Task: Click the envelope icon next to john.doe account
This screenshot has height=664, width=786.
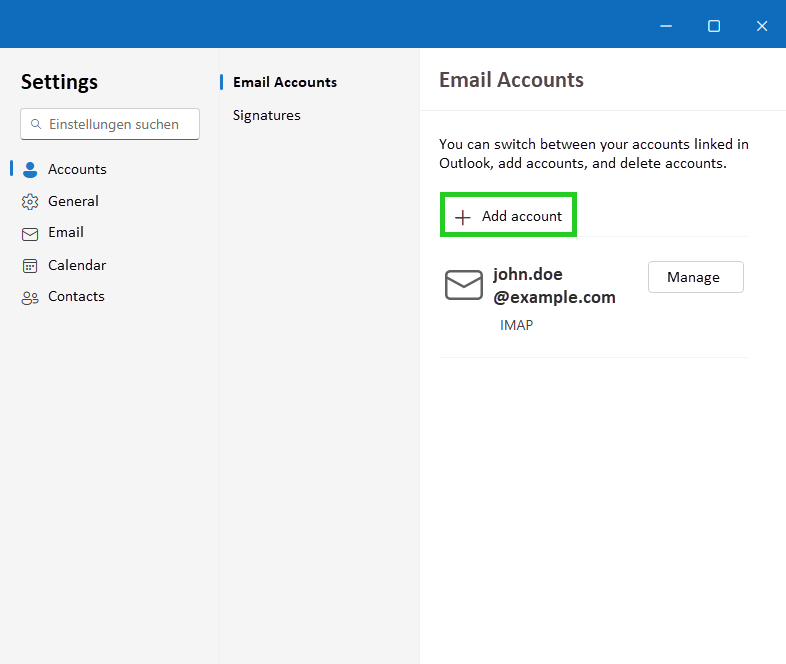Action: pos(464,285)
